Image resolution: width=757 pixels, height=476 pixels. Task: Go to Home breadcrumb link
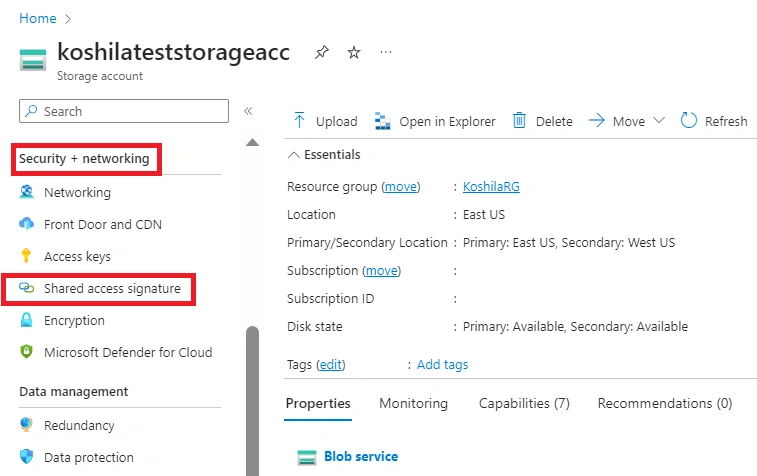[38, 18]
